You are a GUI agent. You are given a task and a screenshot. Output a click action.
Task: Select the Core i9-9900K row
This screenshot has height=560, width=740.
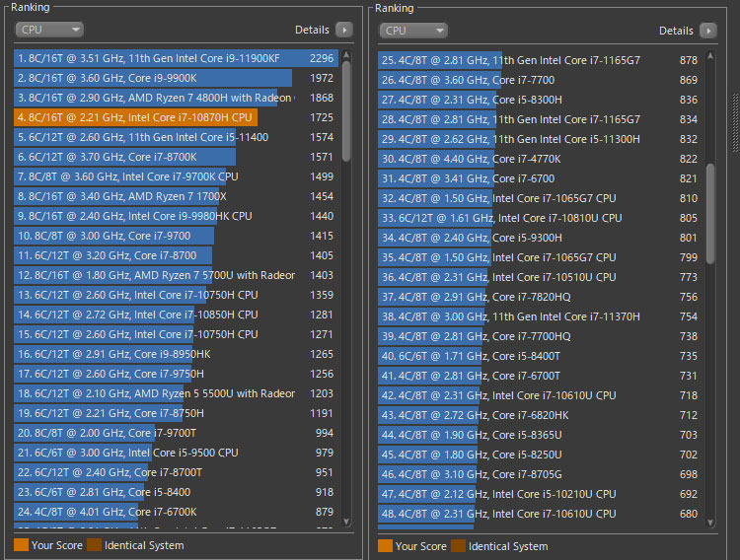(176, 78)
